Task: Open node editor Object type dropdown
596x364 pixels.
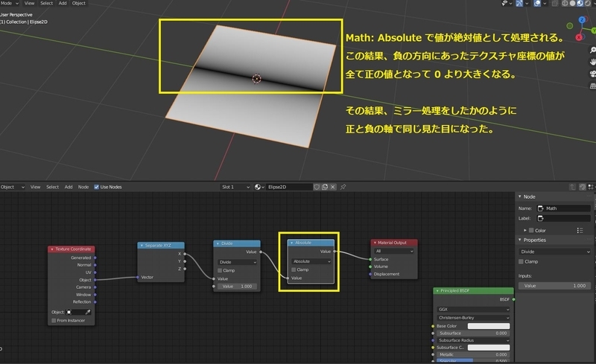Action: tap(13, 187)
